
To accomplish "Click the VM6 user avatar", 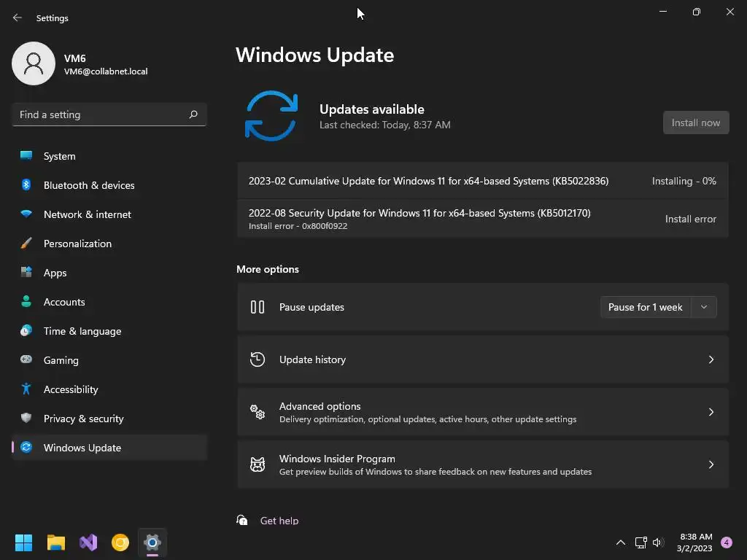I will point(34,63).
